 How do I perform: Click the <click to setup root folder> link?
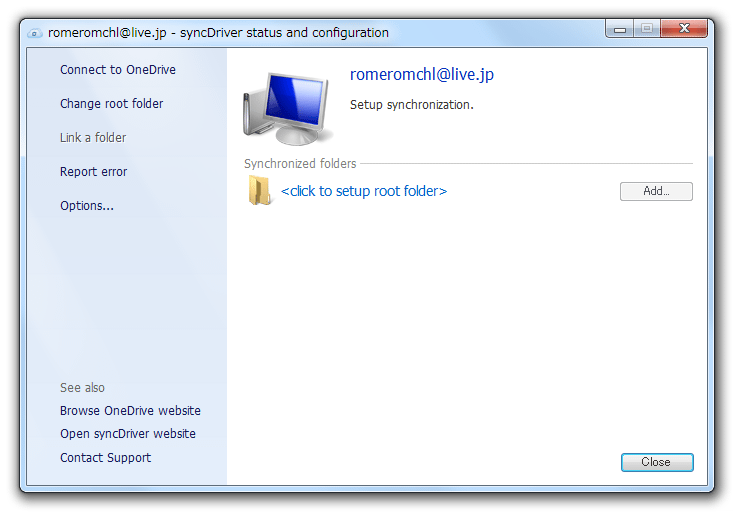tap(364, 191)
